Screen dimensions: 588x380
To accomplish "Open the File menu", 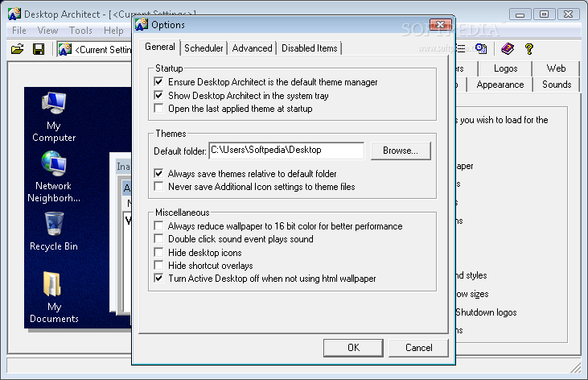I will click(x=19, y=31).
